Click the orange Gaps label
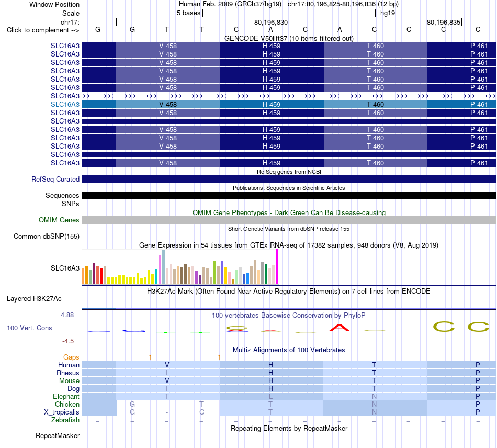Screen dimensions: 497x448 point(71,357)
